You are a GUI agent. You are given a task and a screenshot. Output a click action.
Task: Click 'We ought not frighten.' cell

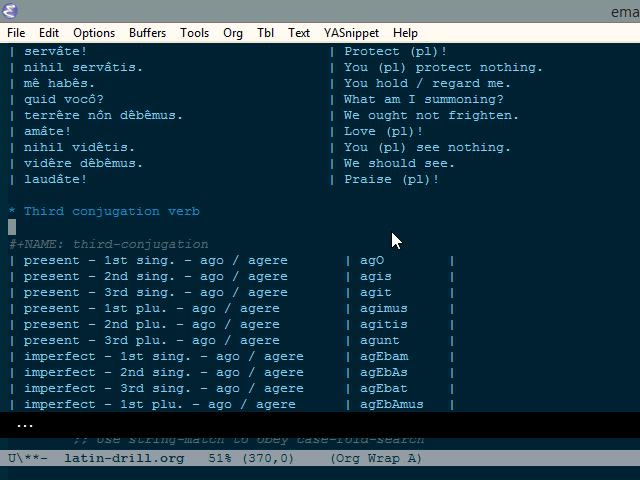(431, 115)
